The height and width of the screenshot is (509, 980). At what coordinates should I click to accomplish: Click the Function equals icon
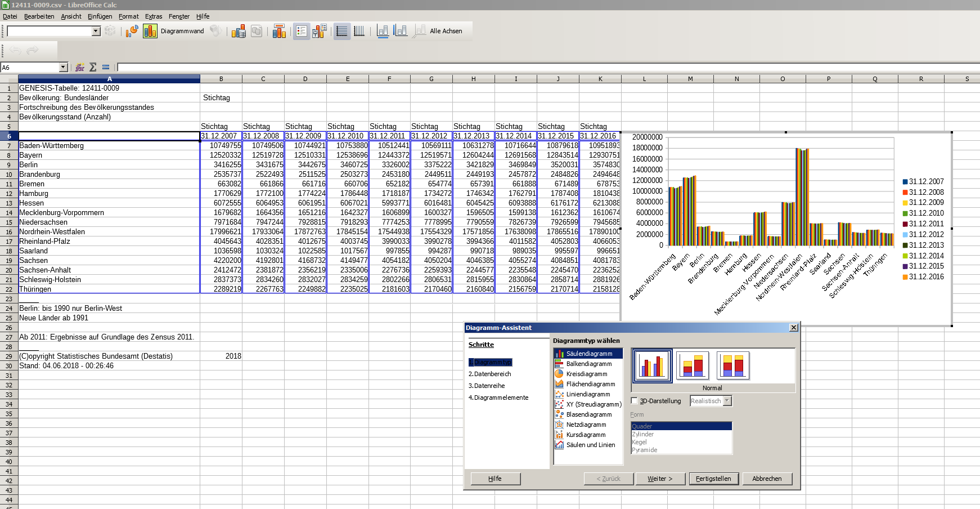point(106,68)
